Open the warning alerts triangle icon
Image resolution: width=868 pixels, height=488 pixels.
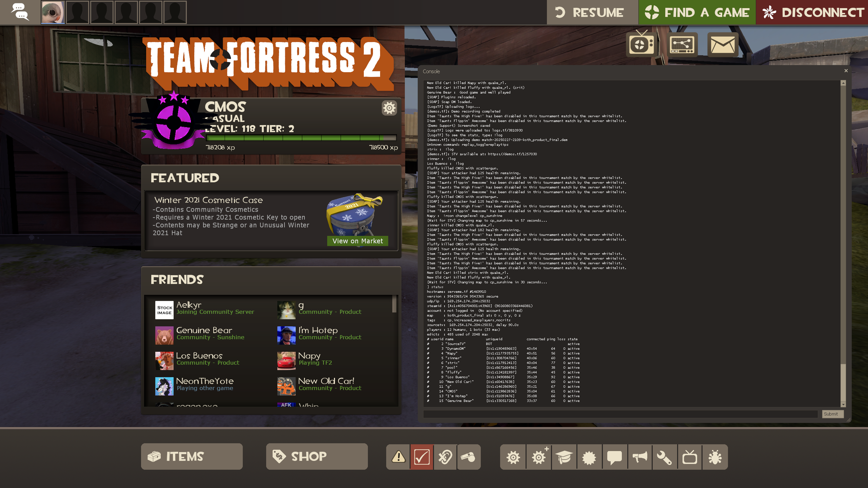[398, 457]
